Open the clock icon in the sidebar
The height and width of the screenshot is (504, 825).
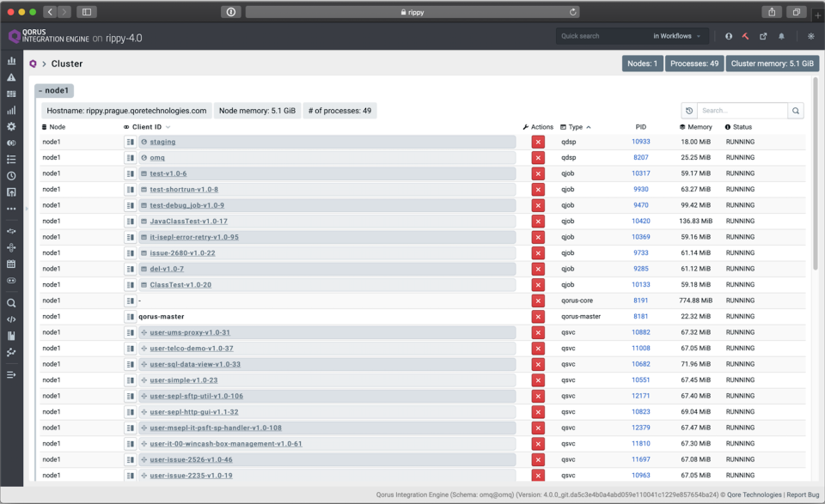click(x=11, y=175)
